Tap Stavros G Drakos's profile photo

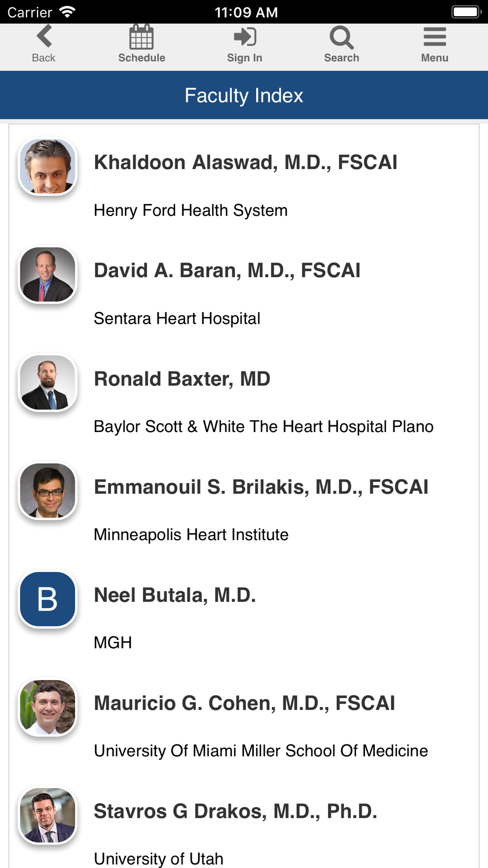(48, 815)
